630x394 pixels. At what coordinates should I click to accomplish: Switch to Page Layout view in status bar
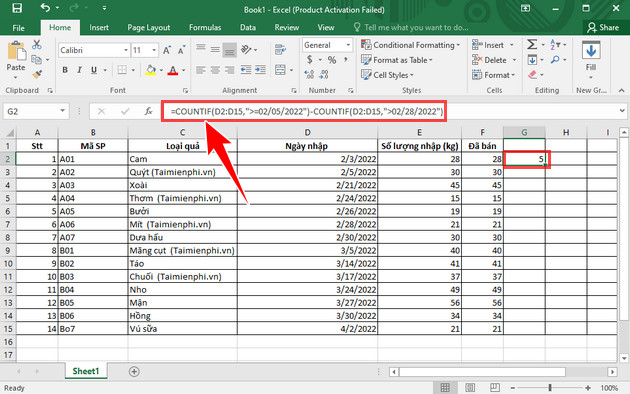tap(469, 388)
